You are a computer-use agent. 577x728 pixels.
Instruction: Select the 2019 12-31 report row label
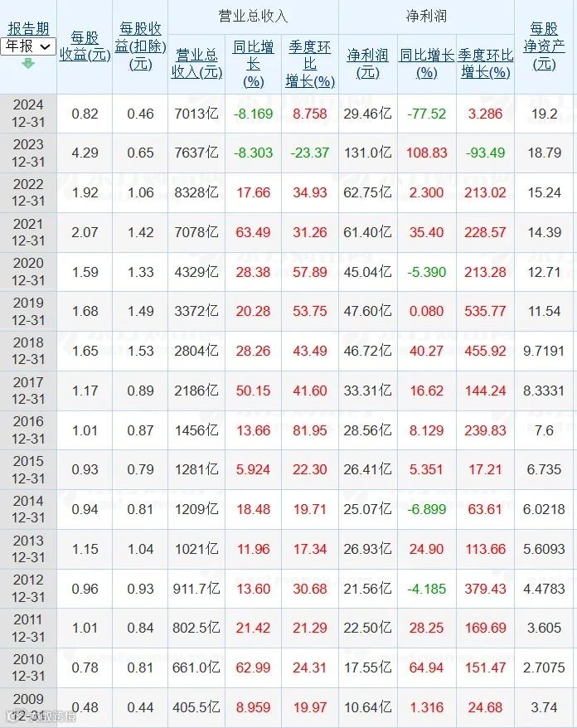(x=28, y=312)
